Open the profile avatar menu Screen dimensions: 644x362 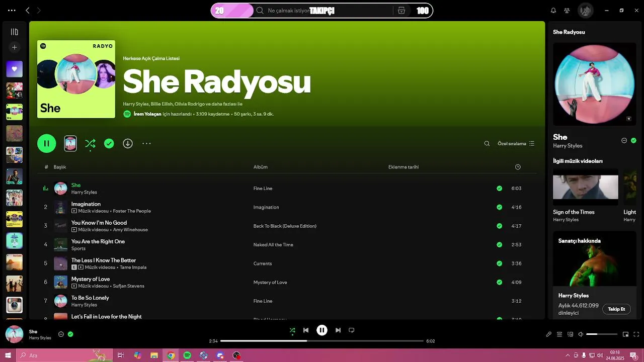[x=585, y=11]
